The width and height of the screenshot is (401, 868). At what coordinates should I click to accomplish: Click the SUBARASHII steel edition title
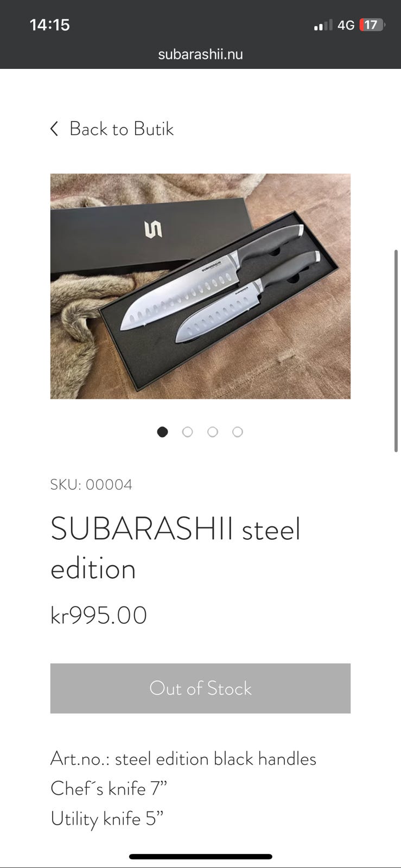pos(175,548)
